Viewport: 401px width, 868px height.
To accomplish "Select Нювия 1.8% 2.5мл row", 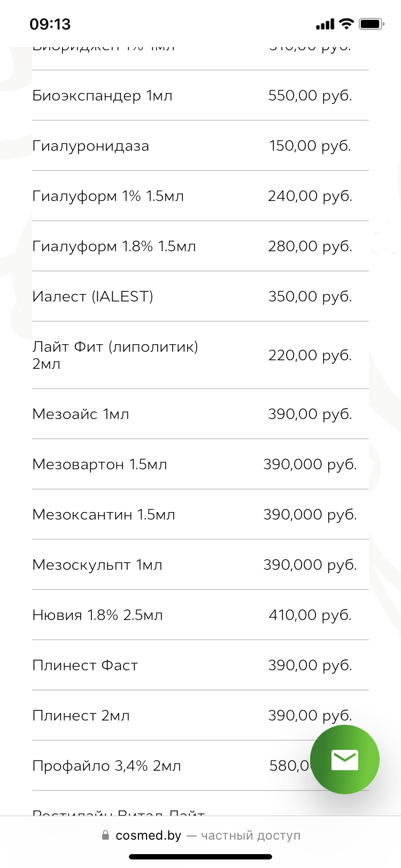I will pos(97,615).
